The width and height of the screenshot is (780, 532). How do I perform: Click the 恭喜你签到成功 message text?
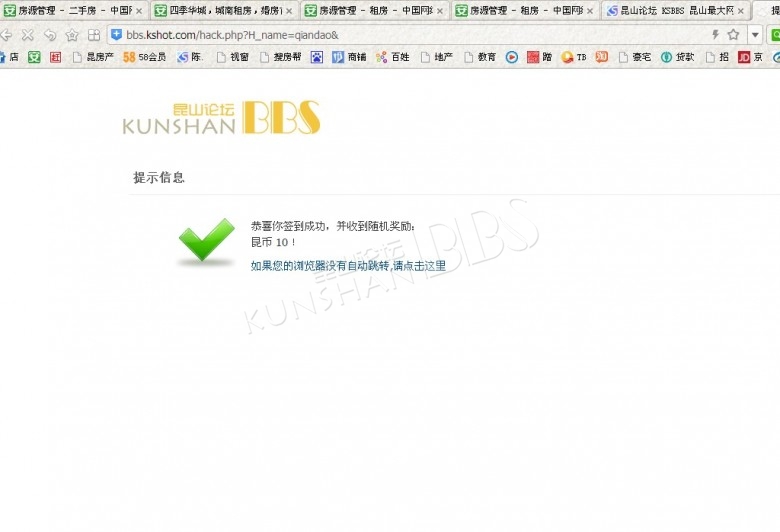(x=332, y=226)
